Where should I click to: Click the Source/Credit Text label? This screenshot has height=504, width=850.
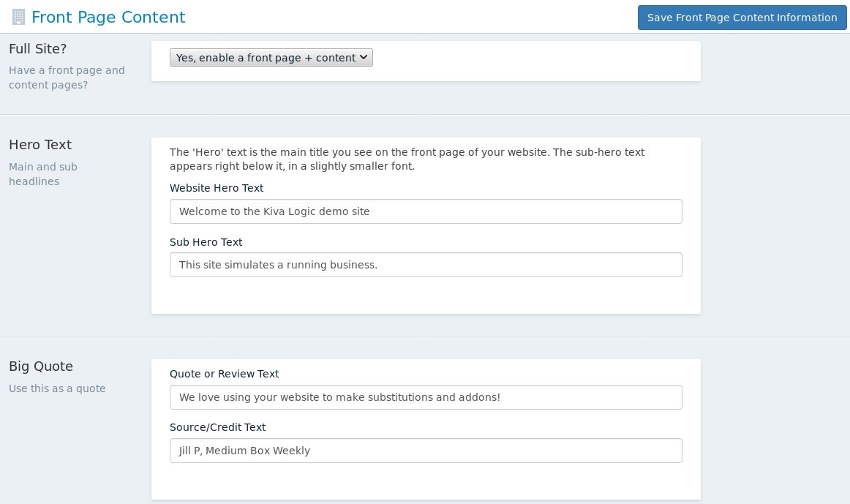pyautogui.click(x=217, y=427)
